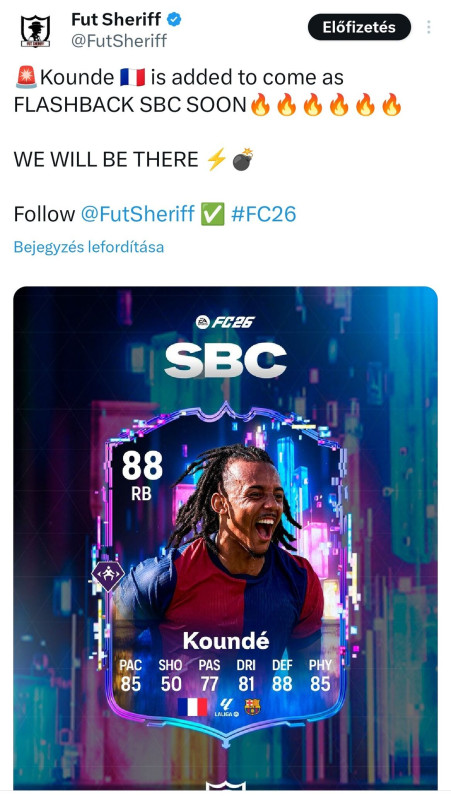Open the Koundé SBC card image

(x=226, y=538)
